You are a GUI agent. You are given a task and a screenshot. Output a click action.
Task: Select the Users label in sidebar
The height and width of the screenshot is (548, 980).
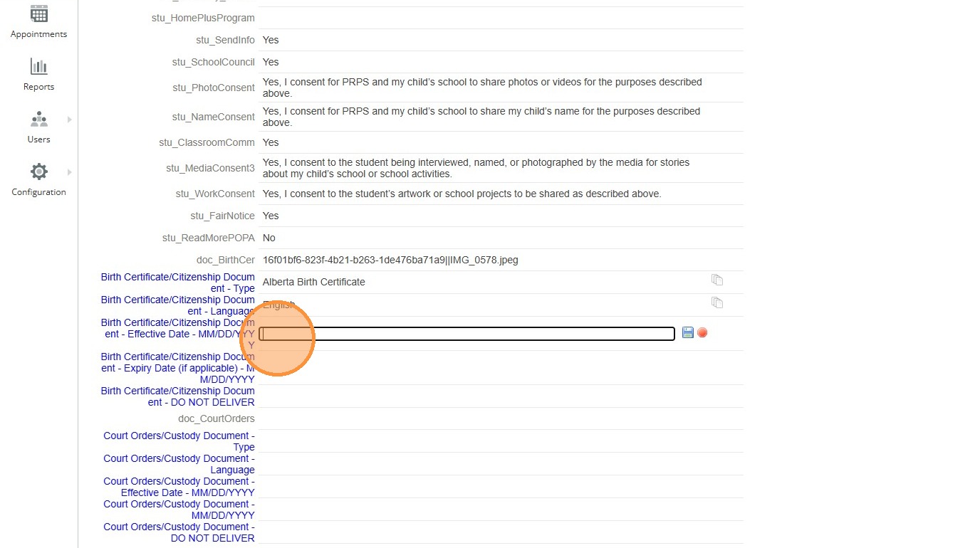click(39, 139)
